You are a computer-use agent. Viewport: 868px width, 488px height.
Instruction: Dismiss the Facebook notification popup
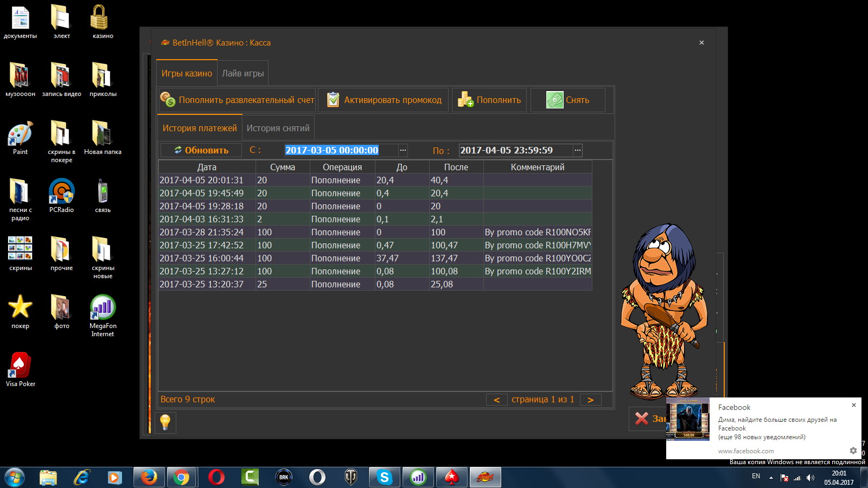click(853, 405)
